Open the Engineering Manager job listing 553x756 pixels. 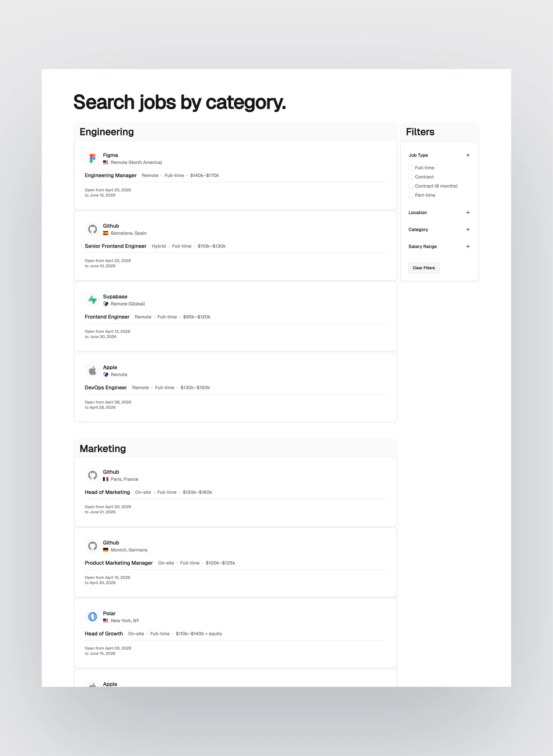[110, 175]
